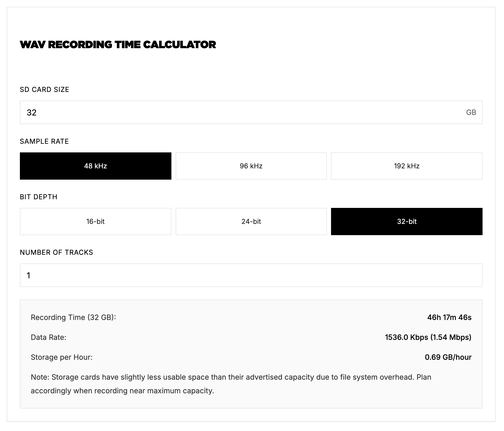Viewport: 504px width, 431px height.
Task: Click the NUMBER OF TRACKS label
Action: (x=57, y=252)
